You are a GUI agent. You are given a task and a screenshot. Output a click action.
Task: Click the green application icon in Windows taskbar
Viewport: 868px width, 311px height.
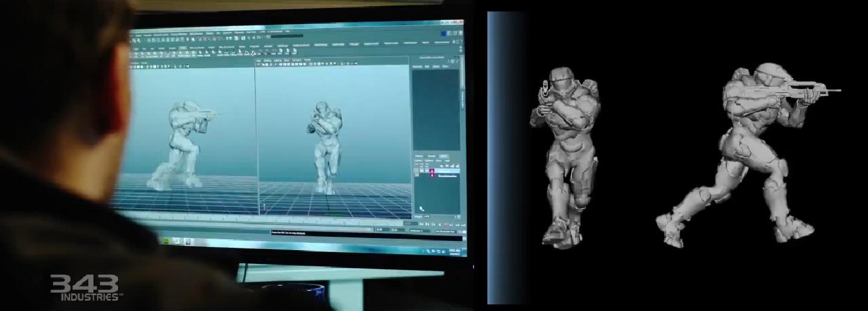(166, 240)
